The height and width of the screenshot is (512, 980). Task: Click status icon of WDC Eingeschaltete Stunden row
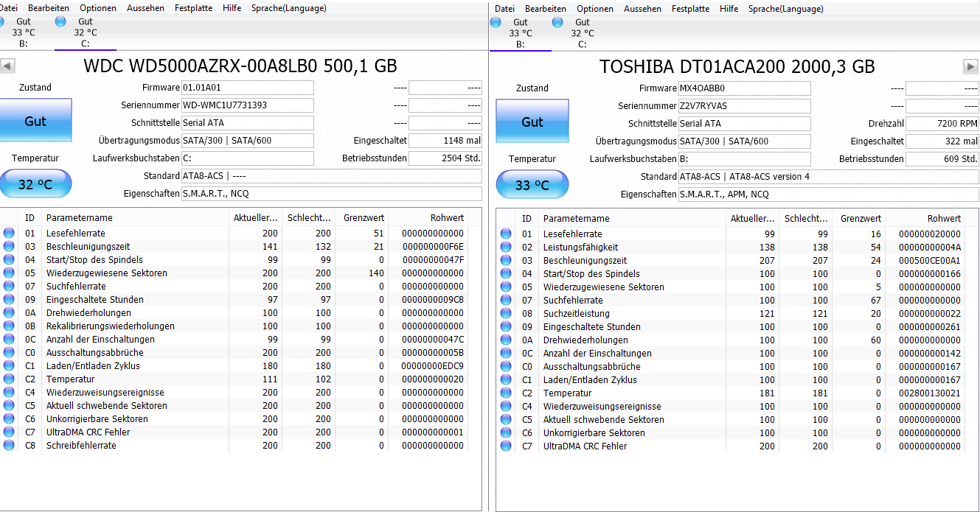coord(9,299)
